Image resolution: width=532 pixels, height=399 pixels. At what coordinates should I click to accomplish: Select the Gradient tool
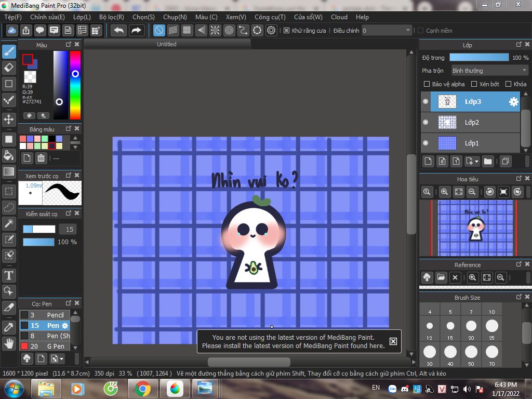[x=9, y=171]
